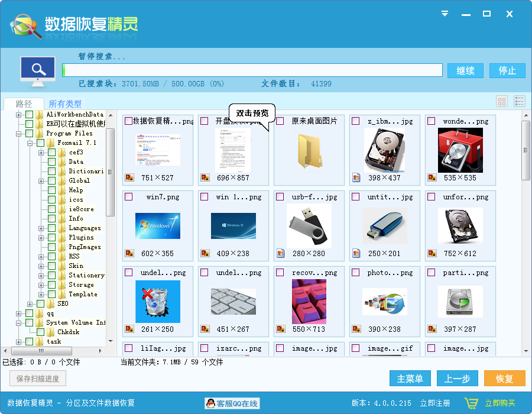Expand the AliWorkbenchData tree node
Screen dimensions: 532x414
(x=19, y=115)
